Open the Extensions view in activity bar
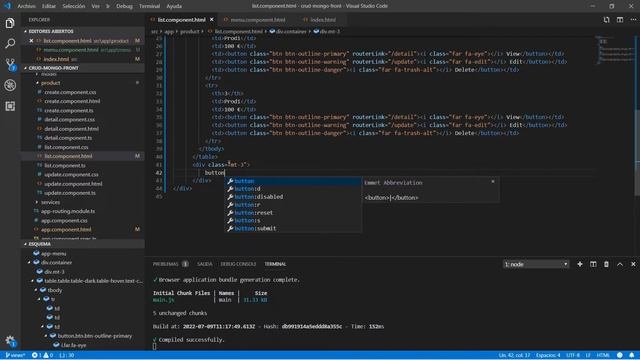Image resolution: width=640 pixels, height=360 pixels. tap(10, 106)
